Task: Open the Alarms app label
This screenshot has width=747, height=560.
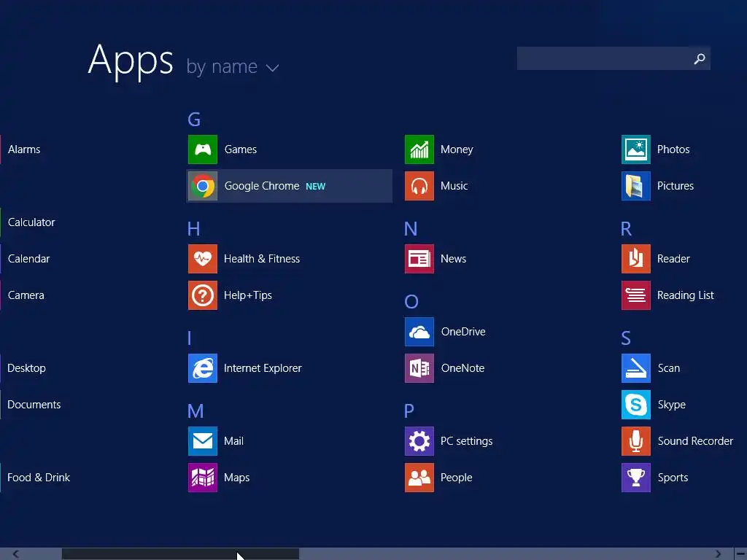Action: (x=24, y=149)
